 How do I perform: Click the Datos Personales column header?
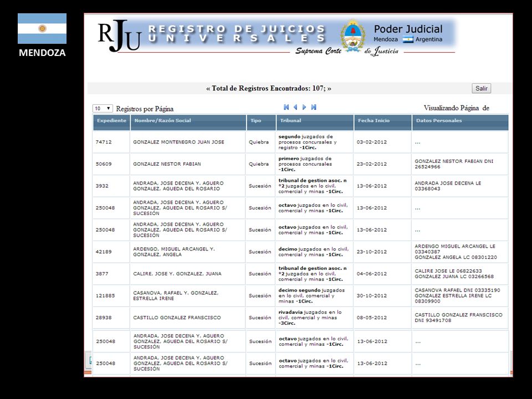[461, 122]
